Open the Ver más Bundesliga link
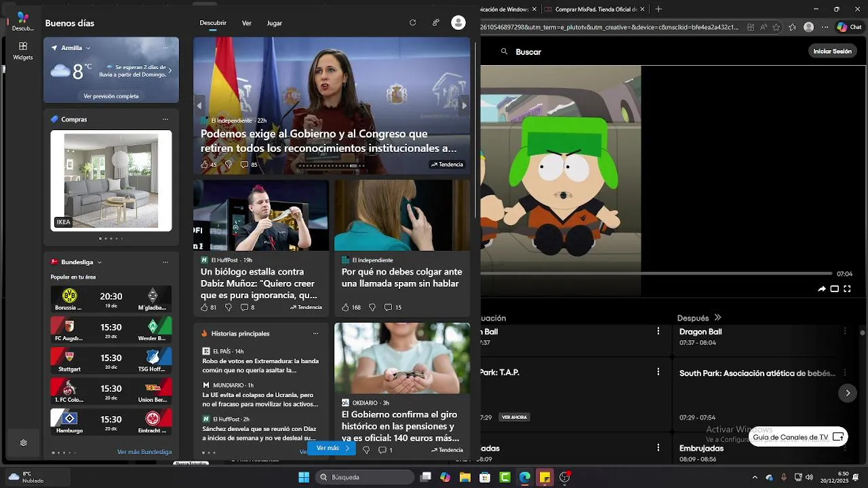868x488 pixels. click(x=144, y=452)
